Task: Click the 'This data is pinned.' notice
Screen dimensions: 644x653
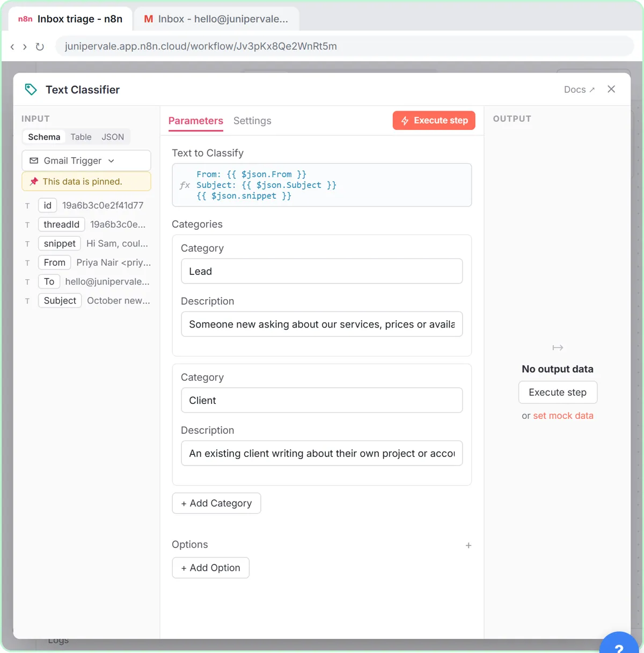Action: point(86,182)
